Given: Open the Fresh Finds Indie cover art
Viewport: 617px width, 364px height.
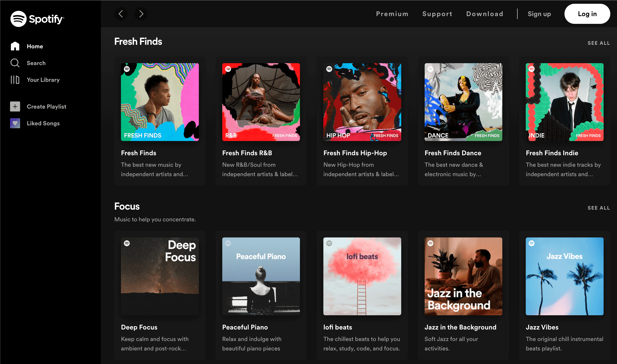Looking at the screenshot, I should pyautogui.click(x=565, y=102).
